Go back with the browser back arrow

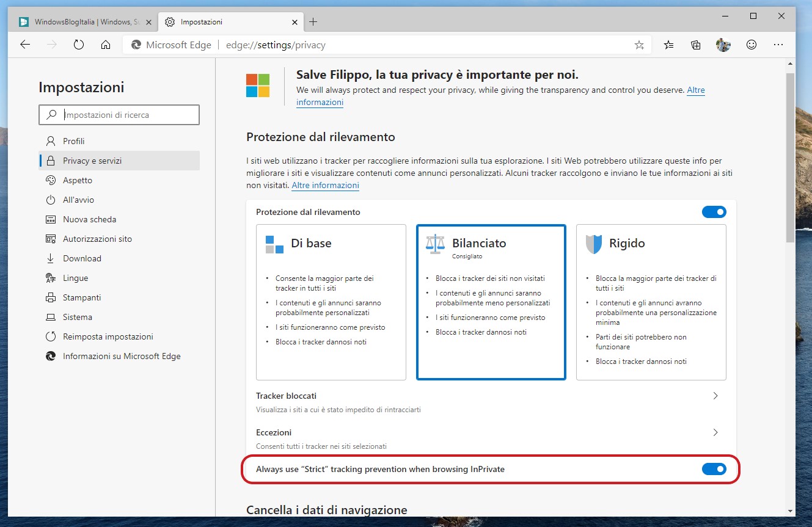point(25,45)
